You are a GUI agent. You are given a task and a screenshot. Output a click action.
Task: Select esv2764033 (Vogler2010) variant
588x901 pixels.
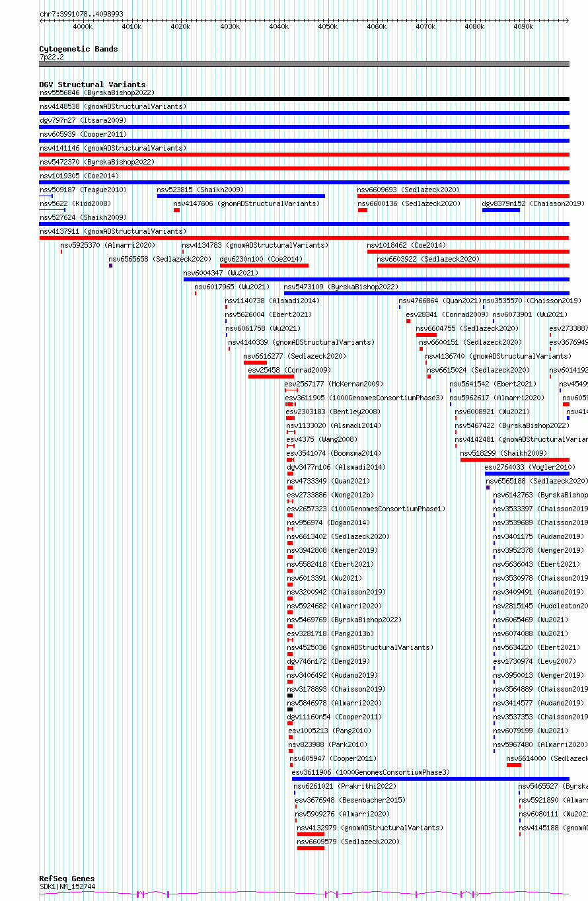point(531,468)
